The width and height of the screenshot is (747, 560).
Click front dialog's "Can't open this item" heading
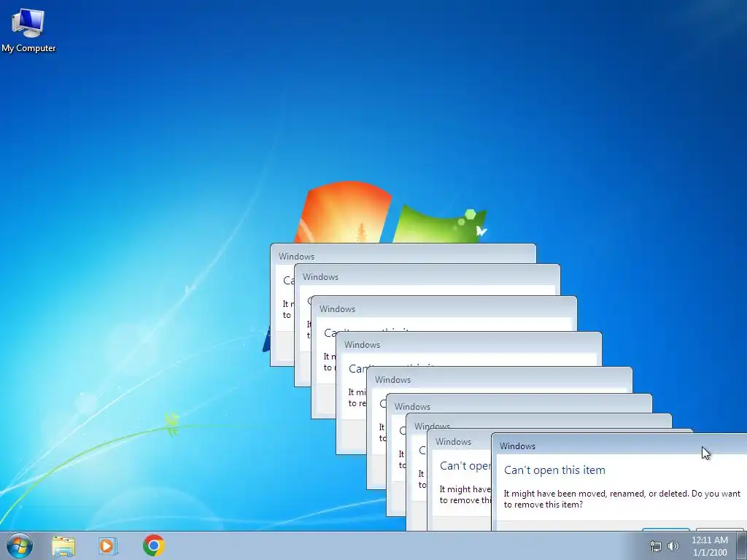pos(554,470)
